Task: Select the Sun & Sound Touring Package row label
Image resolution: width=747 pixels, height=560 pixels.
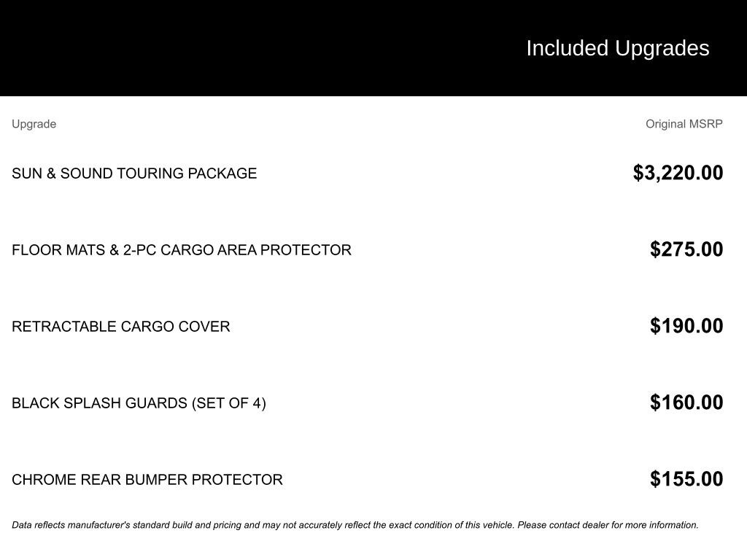Action: click(x=134, y=174)
